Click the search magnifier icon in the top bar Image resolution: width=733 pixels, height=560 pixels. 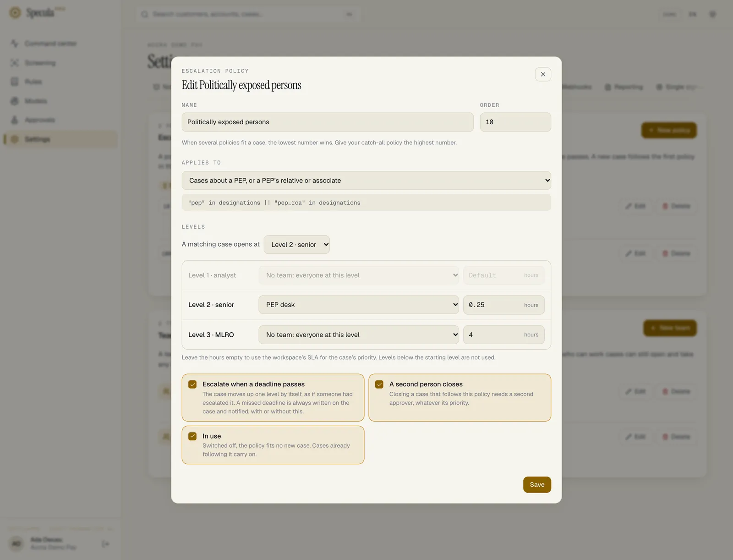pyautogui.click(x=145, y=14)
